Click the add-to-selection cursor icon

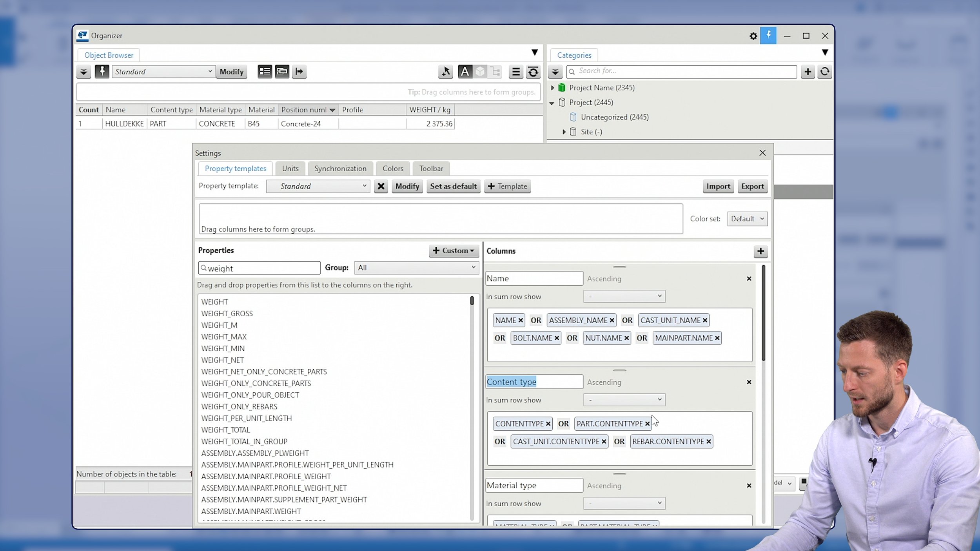tap(446, 72)
